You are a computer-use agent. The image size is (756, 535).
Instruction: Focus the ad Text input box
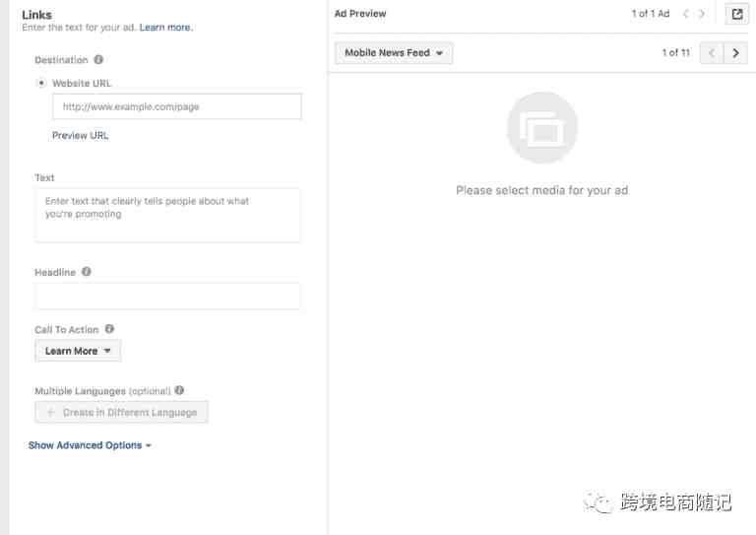click(x=167, y=215)
